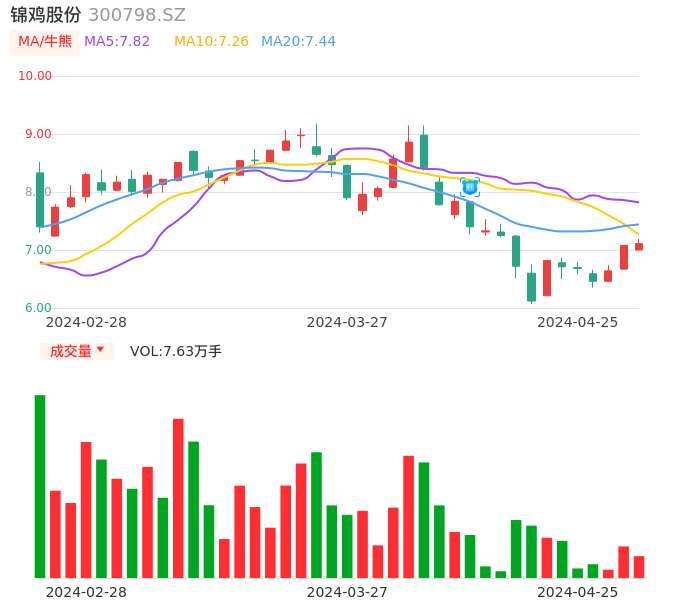Click the 2024-03-27 date on the price axis
The image size is (686, 606).
(x=347, y=322)
